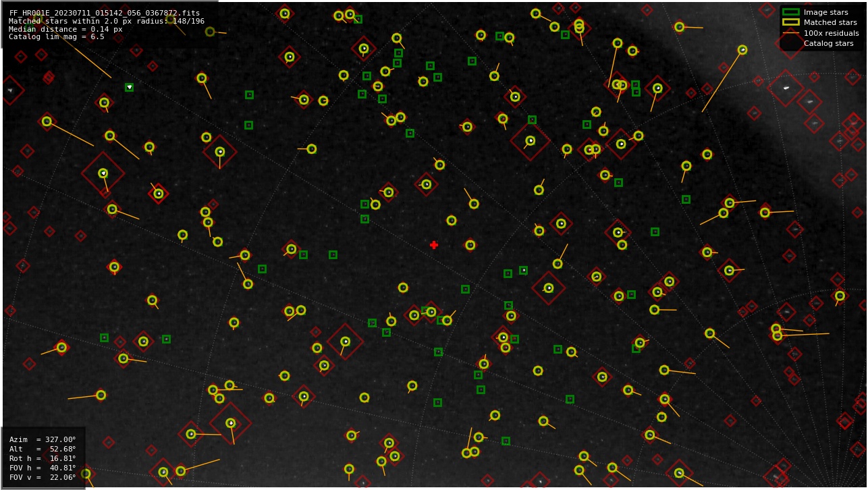This screenshot has width=868, height=490.
Task: Click the 'Catalog lim mag = 6.5' text
Action: [57, 37]
